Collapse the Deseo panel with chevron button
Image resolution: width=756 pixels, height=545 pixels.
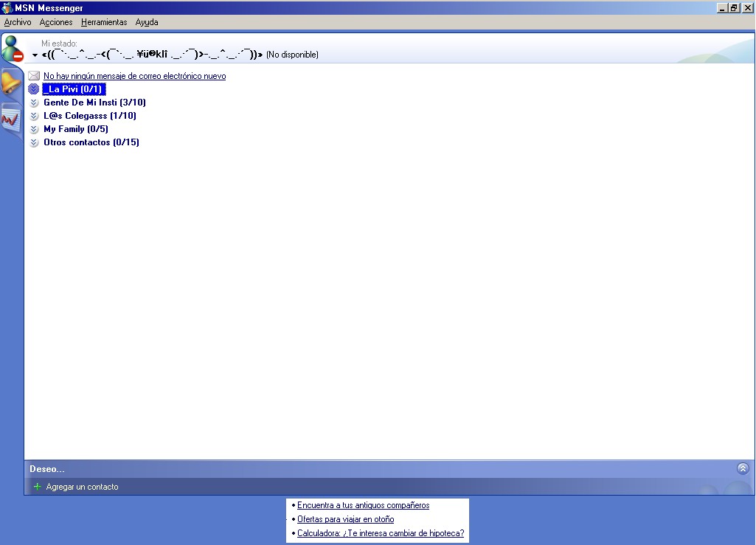(743, 468)
